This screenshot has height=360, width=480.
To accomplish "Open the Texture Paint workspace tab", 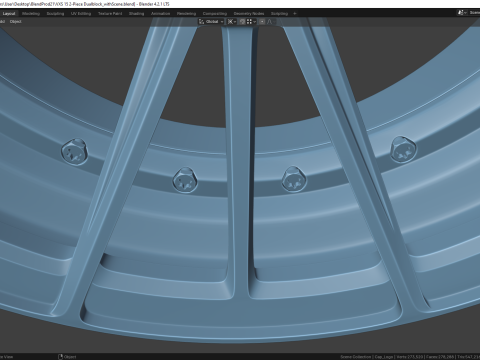I will click(x=110, y=14).
